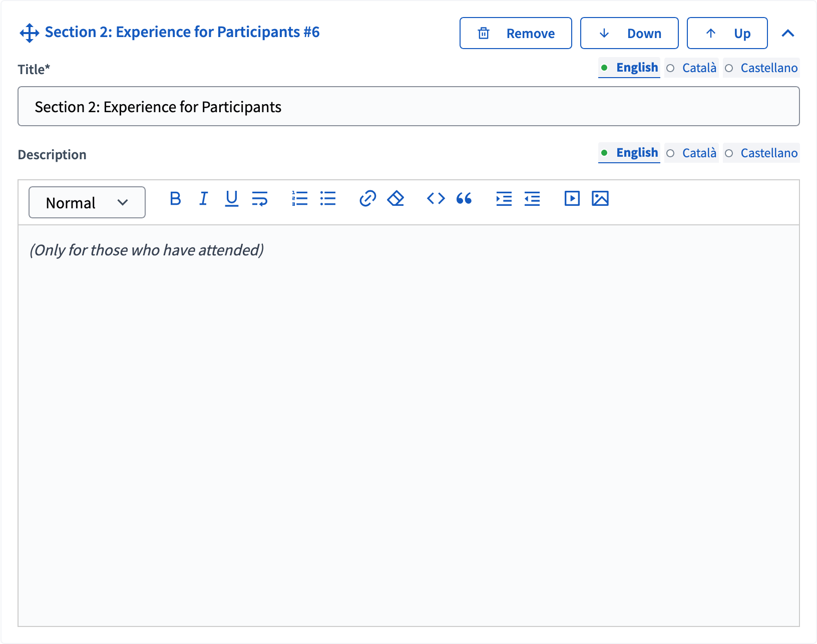This screenshot has width=817, height=644.
Task: Insert an image into the description
Action: click(x=601, y=198)
